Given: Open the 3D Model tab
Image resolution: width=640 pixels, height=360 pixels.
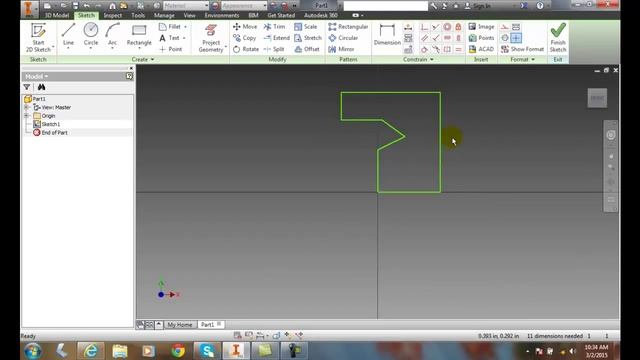Looking at the screenshot, I should (x=57, y=16).
